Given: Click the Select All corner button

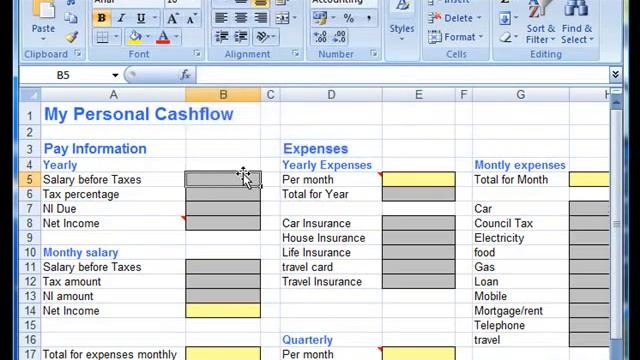Looking at the screenshot, I should (x=31, y=95).
